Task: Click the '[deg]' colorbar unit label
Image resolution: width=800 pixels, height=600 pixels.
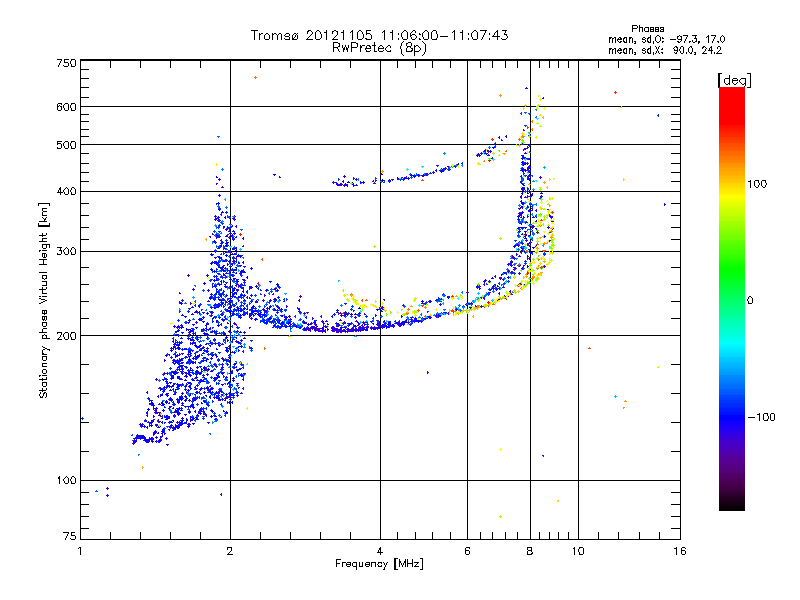Action: (x=734, y=80)
